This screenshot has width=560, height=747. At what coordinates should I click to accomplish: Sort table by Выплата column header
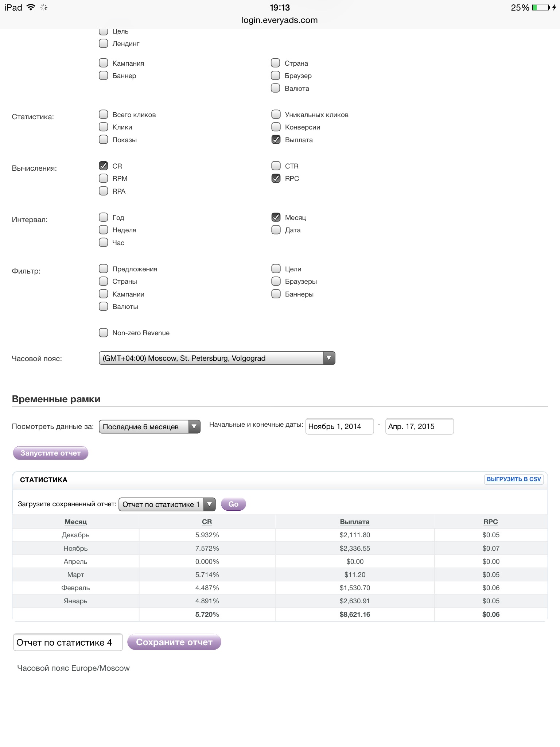354,522
